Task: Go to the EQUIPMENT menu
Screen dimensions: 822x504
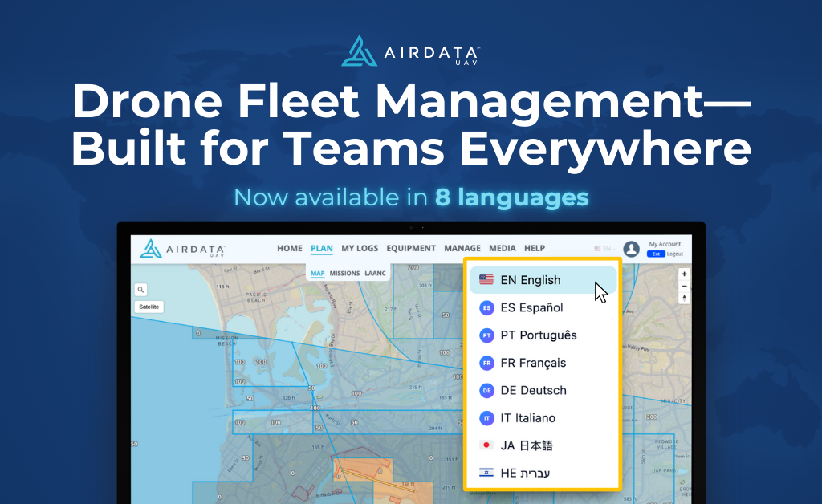Action: click(x=411, y=249)
